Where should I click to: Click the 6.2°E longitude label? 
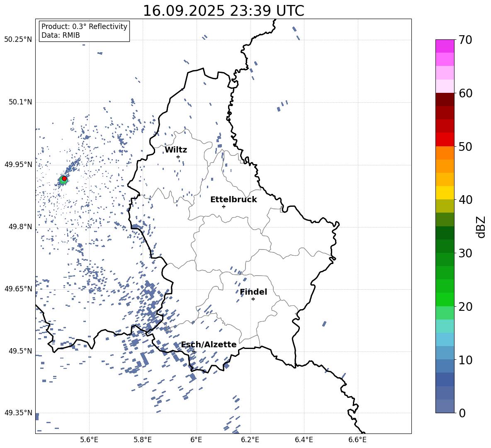tap(250, 440)
